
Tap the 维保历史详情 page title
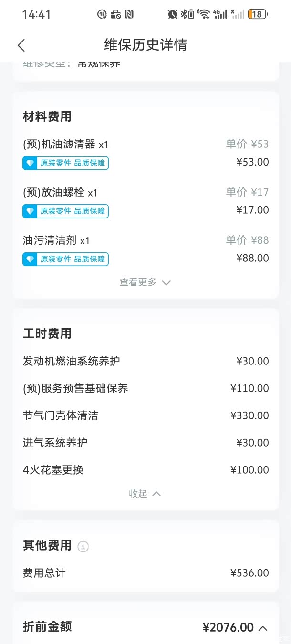[x=145, y=45]
